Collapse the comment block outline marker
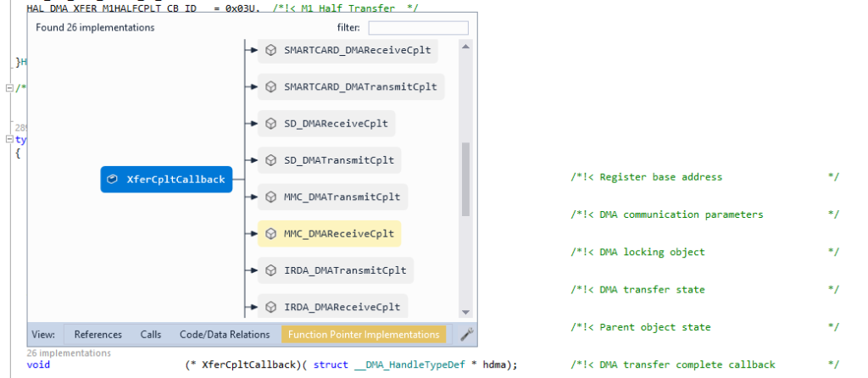This screenshot has width=868, height=378. pos(9,88)
